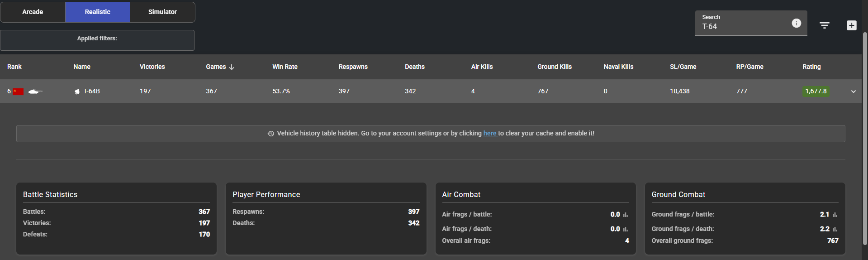This screenshot has height=260, width=868.
Task: Click the tank silhouette icon in the T-64B row
Action: (x=35, y=91)
